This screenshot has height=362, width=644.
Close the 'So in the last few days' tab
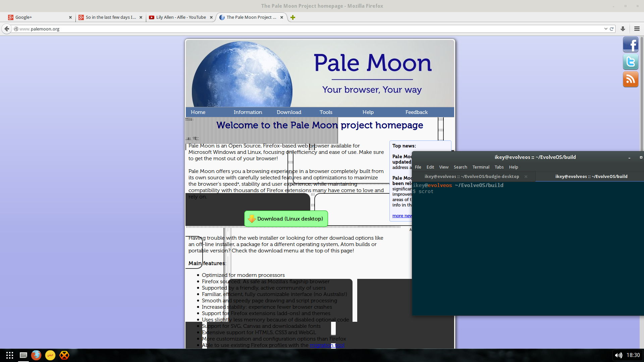[141, 17]
